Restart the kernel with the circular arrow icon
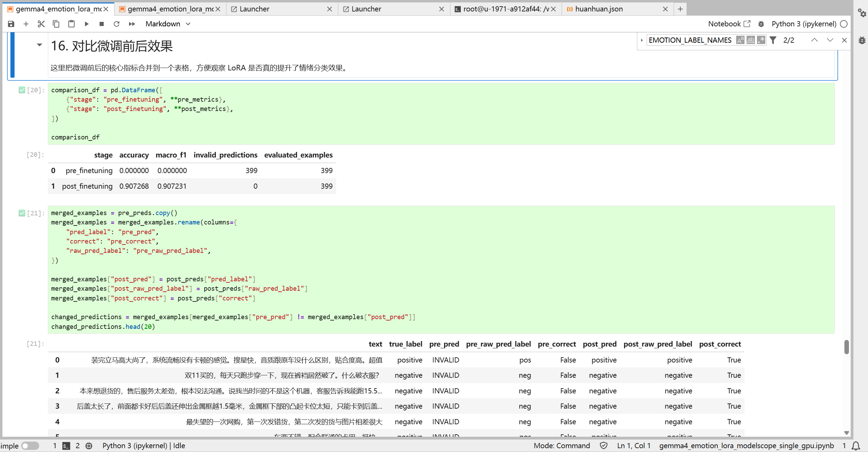The image size is (868, 452). (117, 24)
